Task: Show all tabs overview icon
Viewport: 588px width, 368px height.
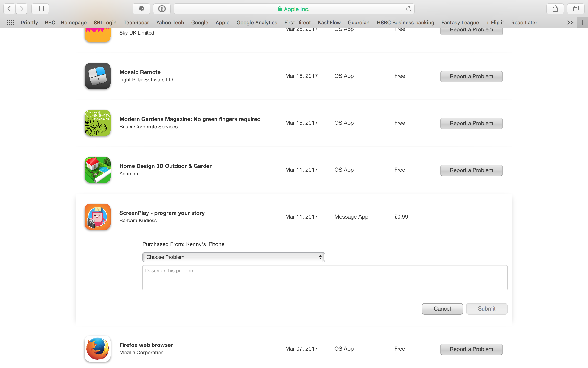Action: (576, 9)
